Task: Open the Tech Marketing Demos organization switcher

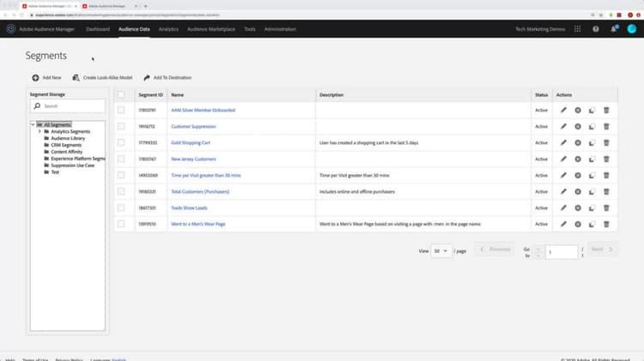Action: [540, 29]
